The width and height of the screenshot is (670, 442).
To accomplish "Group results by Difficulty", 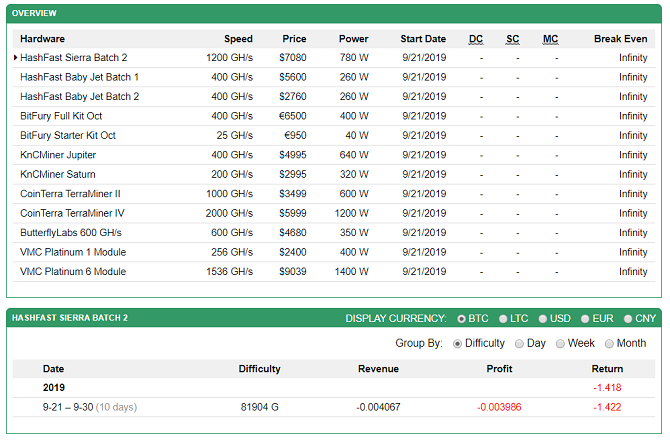I will pyautogui.click(x=457, y=344).
